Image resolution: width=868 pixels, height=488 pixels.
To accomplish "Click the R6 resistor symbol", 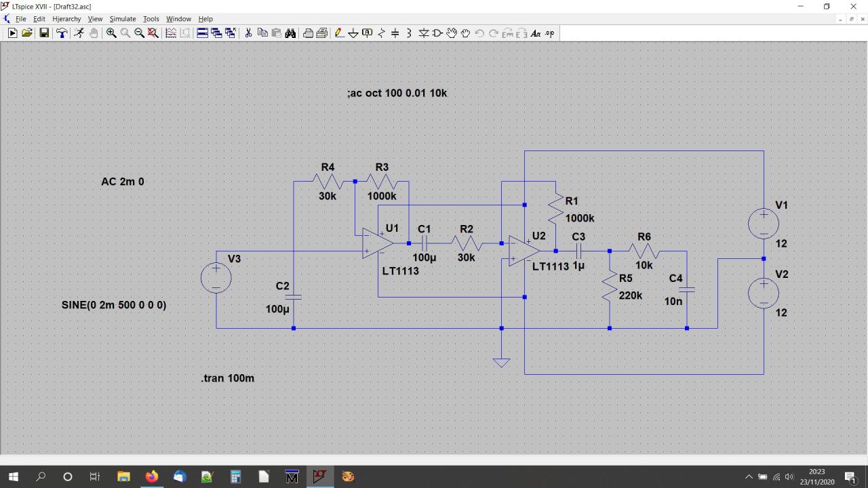I will pos(644,251).
